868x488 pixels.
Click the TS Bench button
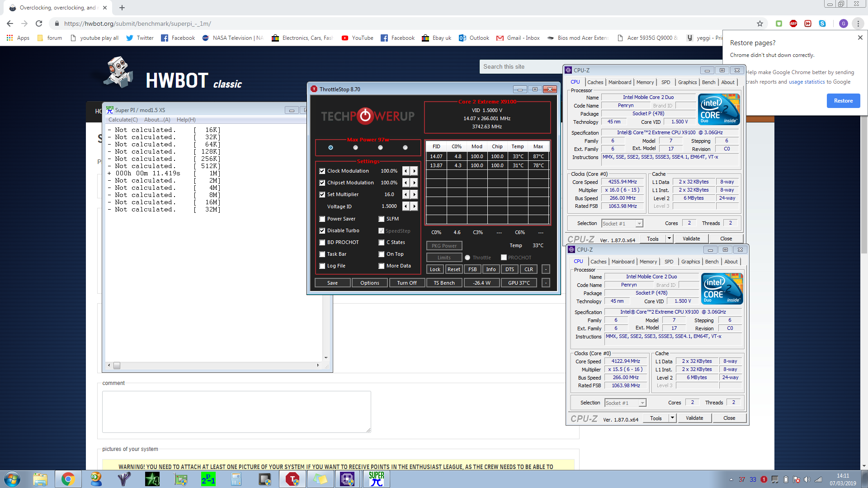[x=444, y=283]
